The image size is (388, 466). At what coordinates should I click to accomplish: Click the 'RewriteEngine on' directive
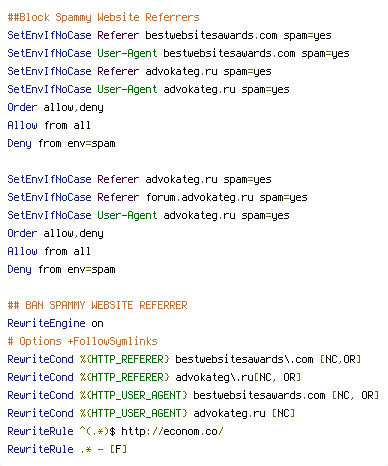(x=55, y=323)
